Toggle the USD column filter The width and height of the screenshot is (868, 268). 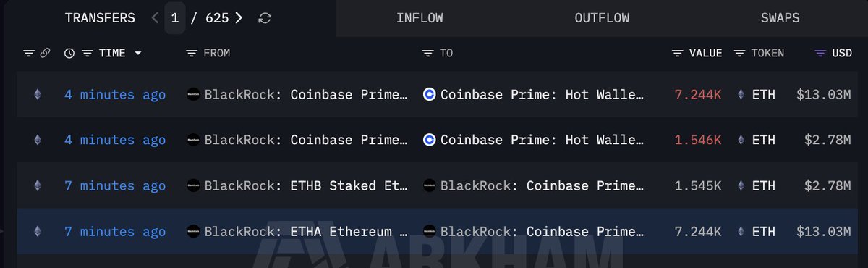(x=820, y=54)
